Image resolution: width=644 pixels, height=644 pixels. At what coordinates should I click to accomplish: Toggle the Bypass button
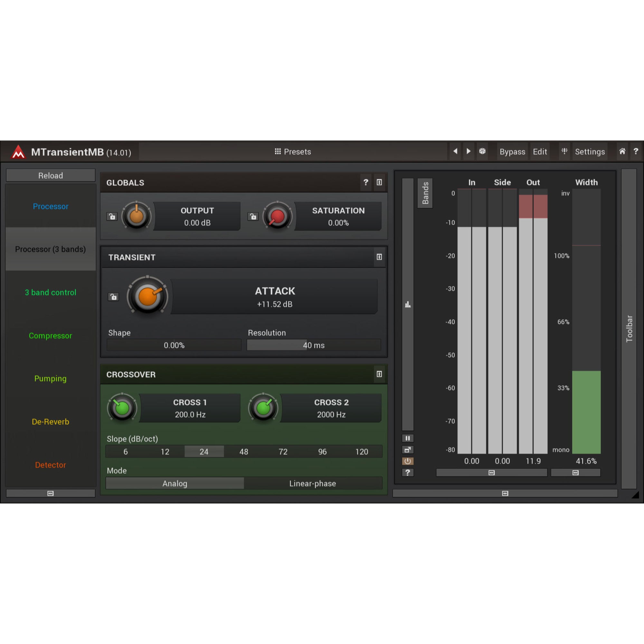[512, 152]
